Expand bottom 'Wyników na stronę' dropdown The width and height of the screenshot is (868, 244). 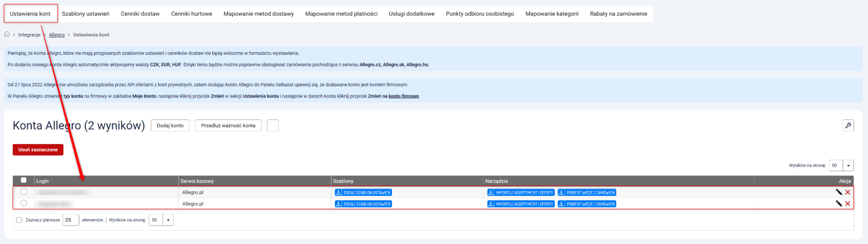(168, 220)
